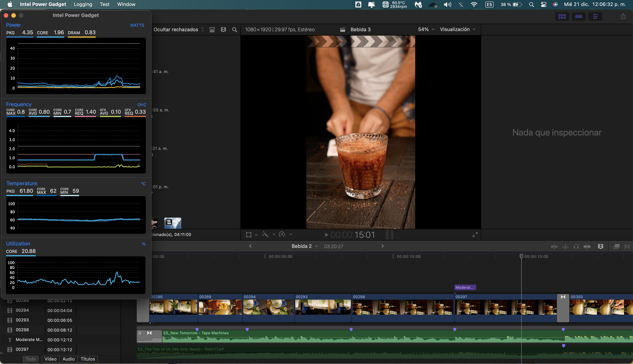Toggle the browser grid layout icon
The width and height of the screenshot is (633, 364).
tap(562, 17)
